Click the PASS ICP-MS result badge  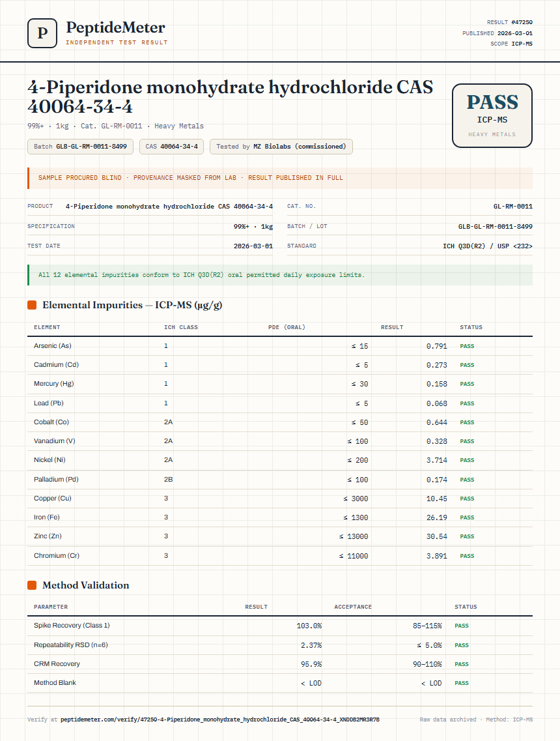492,116
